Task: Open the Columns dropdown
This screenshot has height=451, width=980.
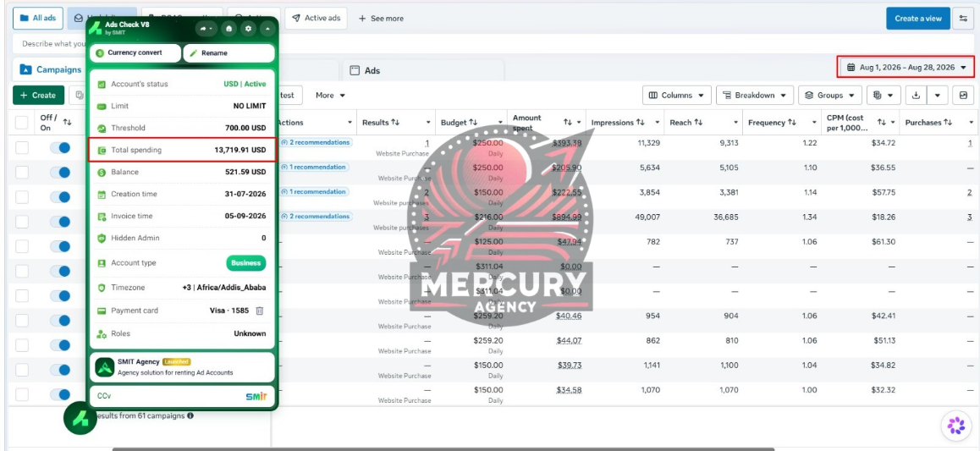Action: click(677, 96)
